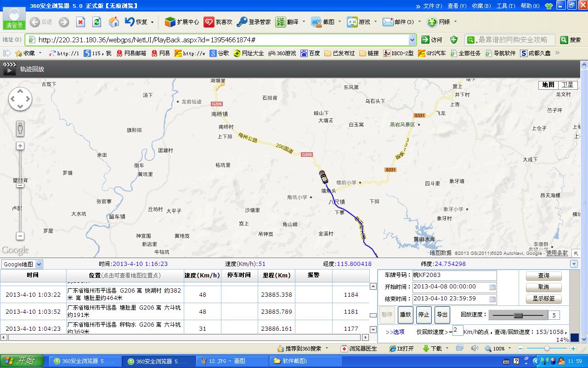Image resolution: width=588 pixels, height=368 pixels.
Task: Open the address bar URL dropdown
Action: [412, 40]
